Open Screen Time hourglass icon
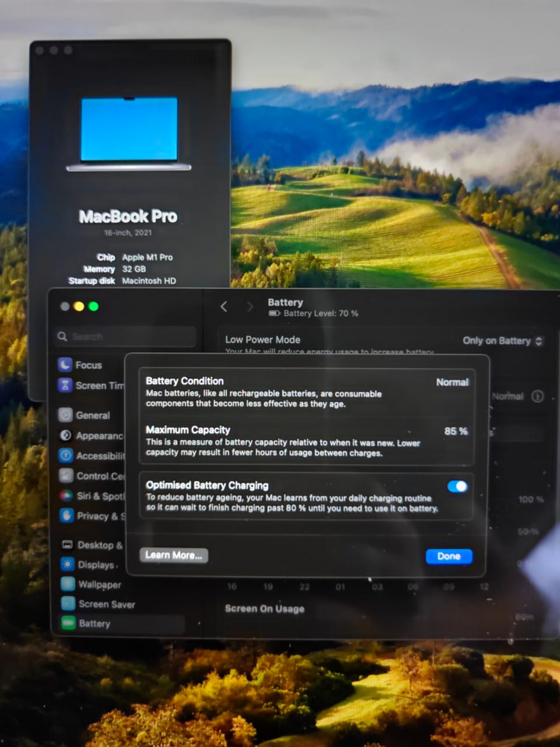Screen dimensions: 560x747 pyautogui.click(x=65, y=385)
